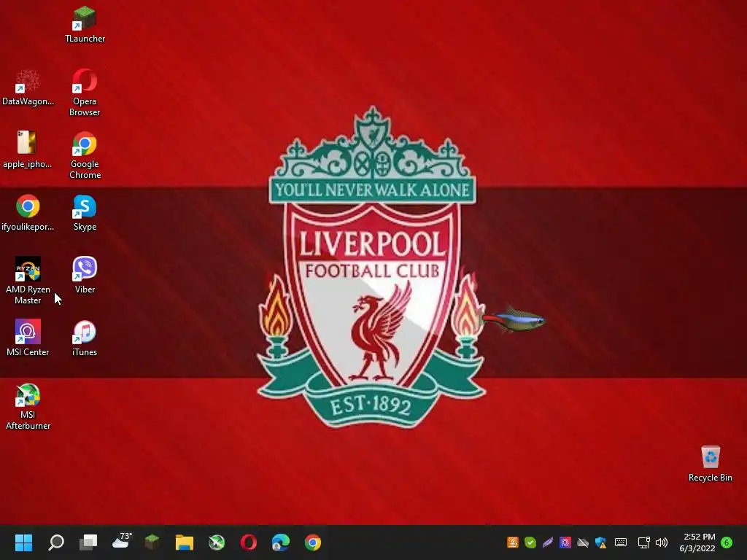This screenshot has height=560, width=747.
Task: Select the MSI Center desktop shortcut
Action: click(x=28, y=338)
